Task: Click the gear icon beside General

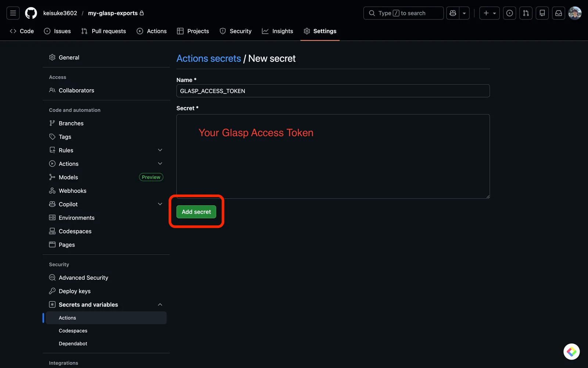Action: [52, 57]
